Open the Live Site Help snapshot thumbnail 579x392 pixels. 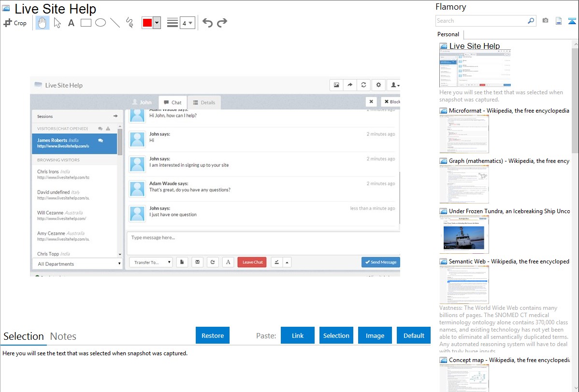click(475, 68)
